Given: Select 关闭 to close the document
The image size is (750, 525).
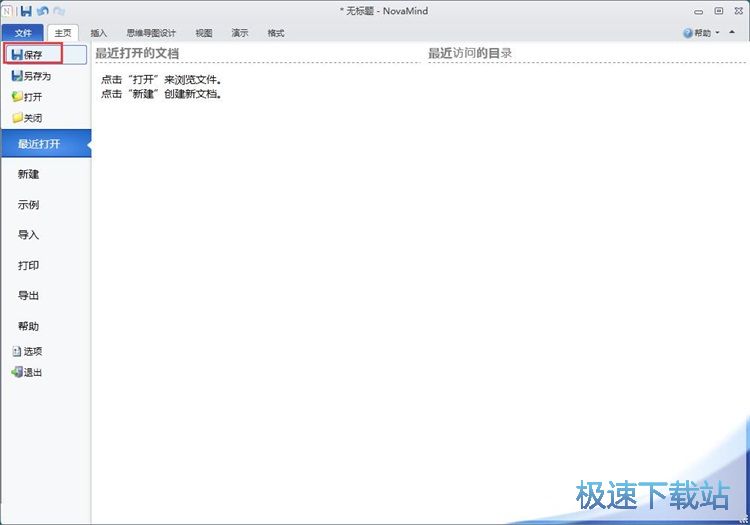Looking at the screenshot, I should (x=27, y=118).
